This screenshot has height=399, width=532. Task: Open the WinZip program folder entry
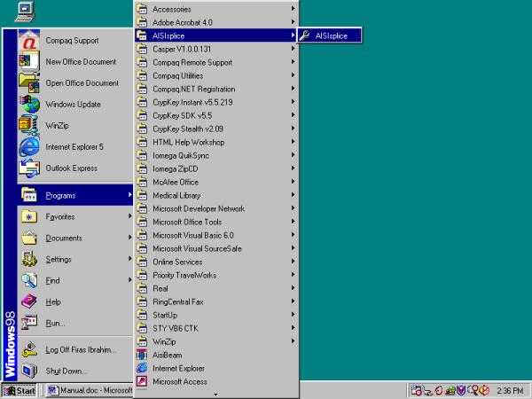pos(216,341)
